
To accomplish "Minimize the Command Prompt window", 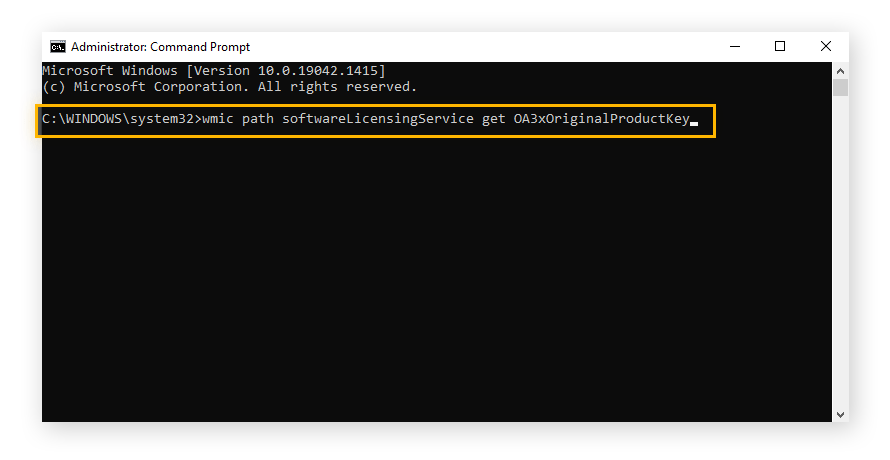I will tap(734, 47).
